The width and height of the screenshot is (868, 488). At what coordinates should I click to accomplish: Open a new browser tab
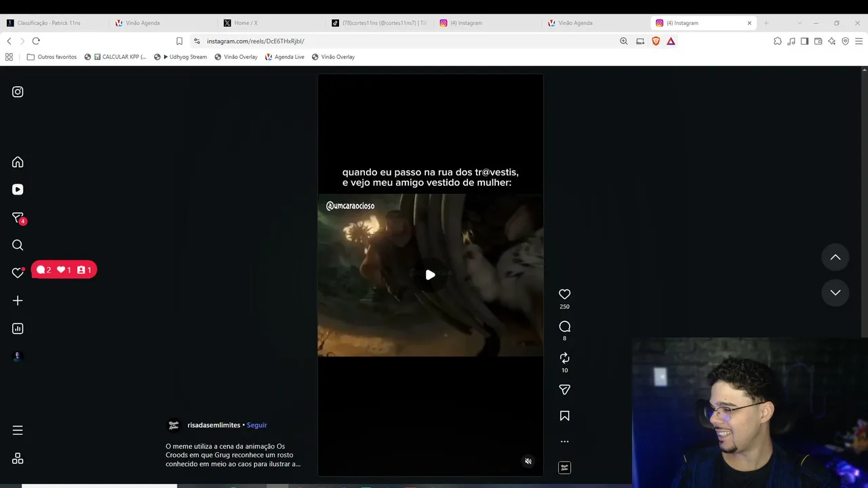click(x=766, y=23)
